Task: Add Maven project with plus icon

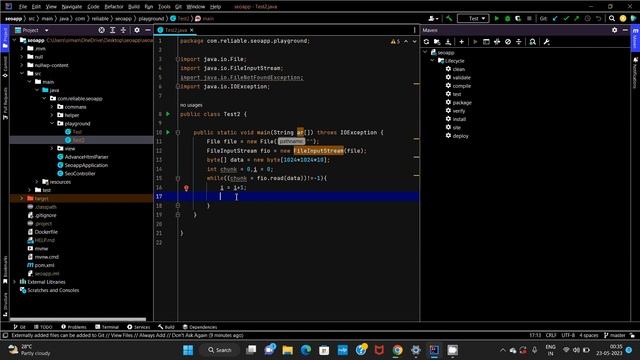Action: pos(462,42)
